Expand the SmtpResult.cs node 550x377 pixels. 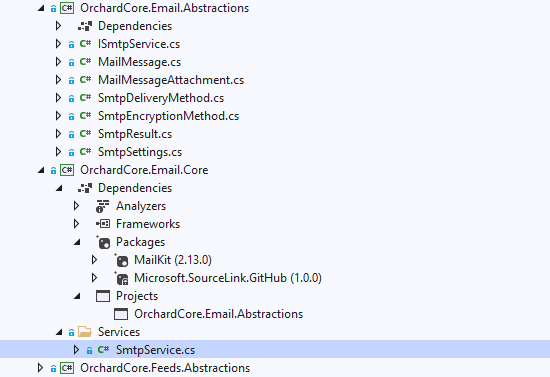click(x=59, y=134)
